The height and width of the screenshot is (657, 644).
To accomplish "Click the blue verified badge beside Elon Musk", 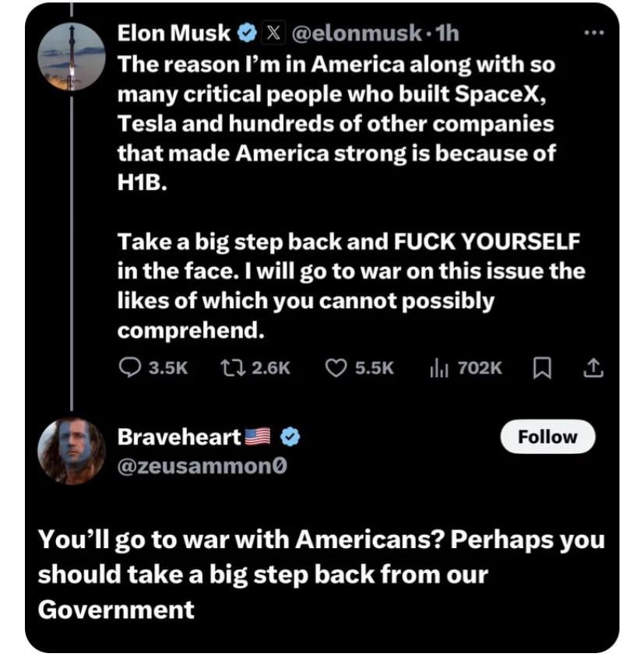I will 247,33.
